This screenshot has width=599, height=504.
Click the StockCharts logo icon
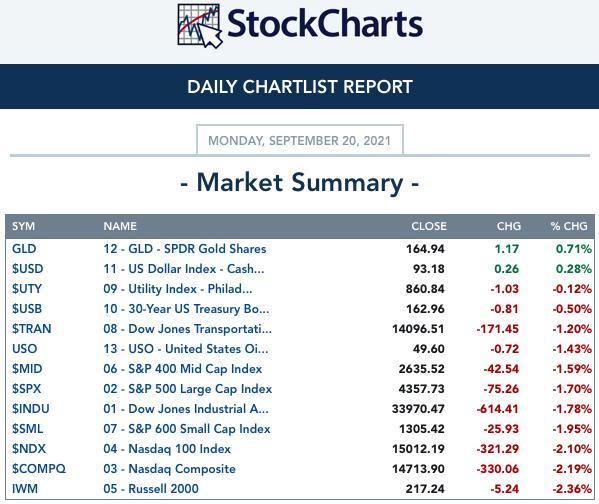[x=200, y=26]
